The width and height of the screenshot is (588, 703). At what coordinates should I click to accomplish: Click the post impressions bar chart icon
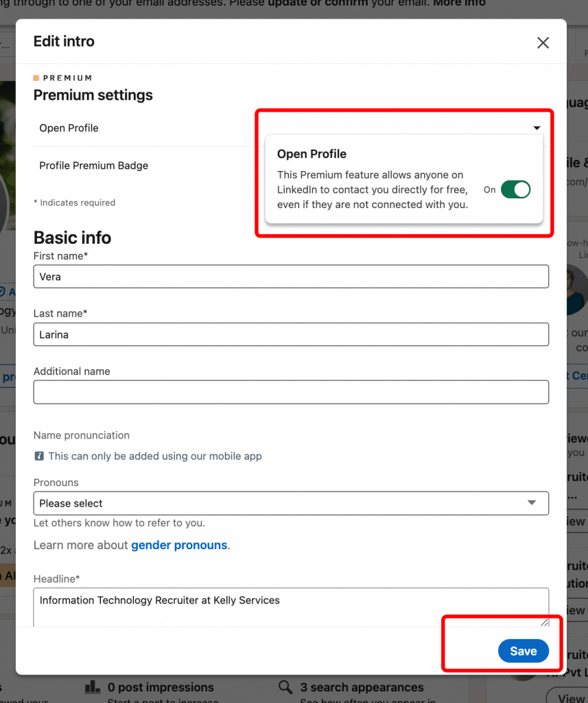coord(92,687)
